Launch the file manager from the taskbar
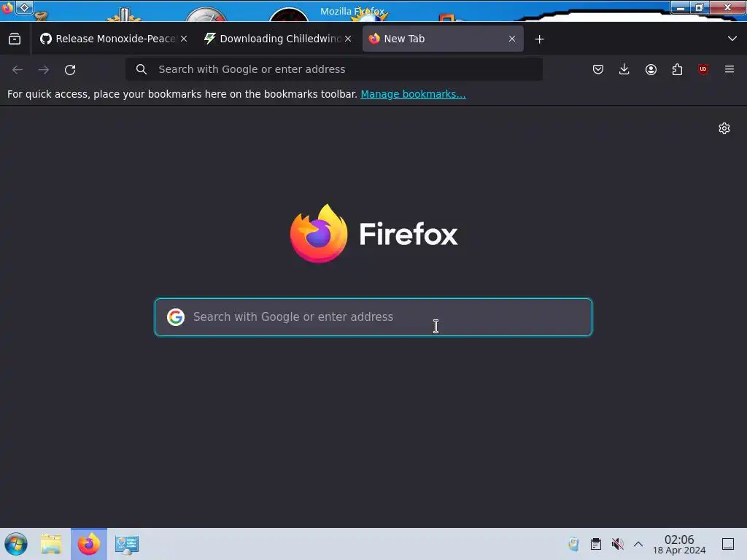The height and width of the screenshot is (560, 747). point(51,544)
